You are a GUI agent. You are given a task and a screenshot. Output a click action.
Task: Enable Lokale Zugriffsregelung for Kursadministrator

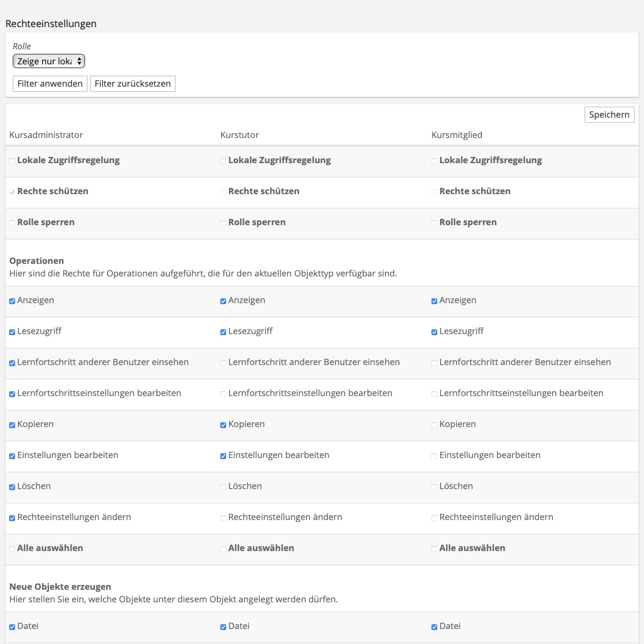coord(12,161)
